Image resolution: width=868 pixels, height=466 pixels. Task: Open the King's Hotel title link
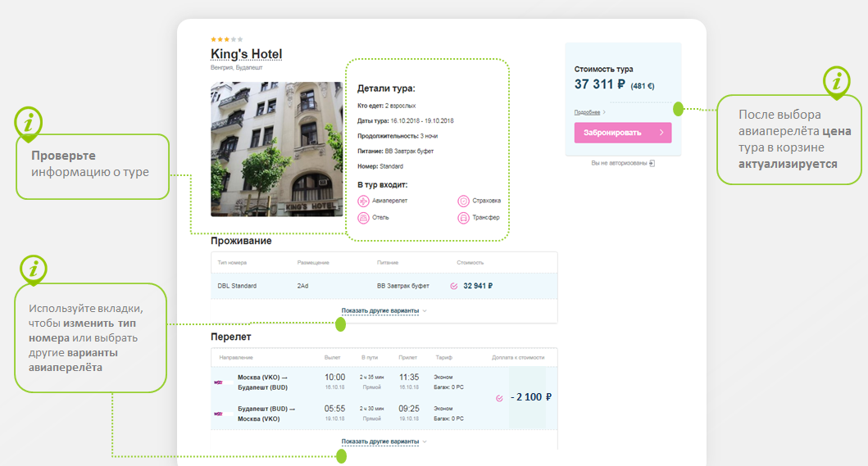click(247, 54)
